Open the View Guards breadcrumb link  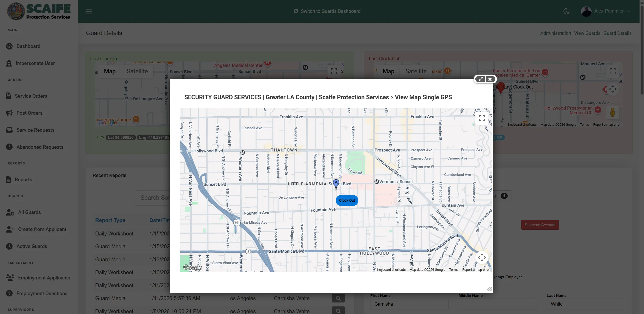587,33
